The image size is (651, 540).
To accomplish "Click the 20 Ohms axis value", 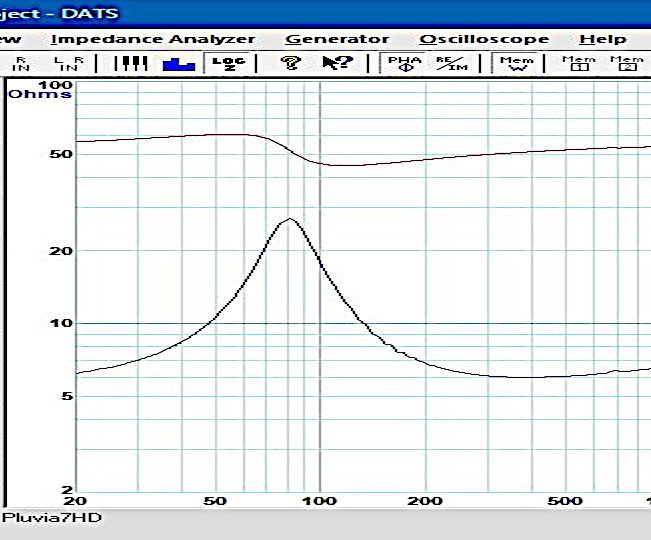I will pyautogui.click(x=61, y=251).
